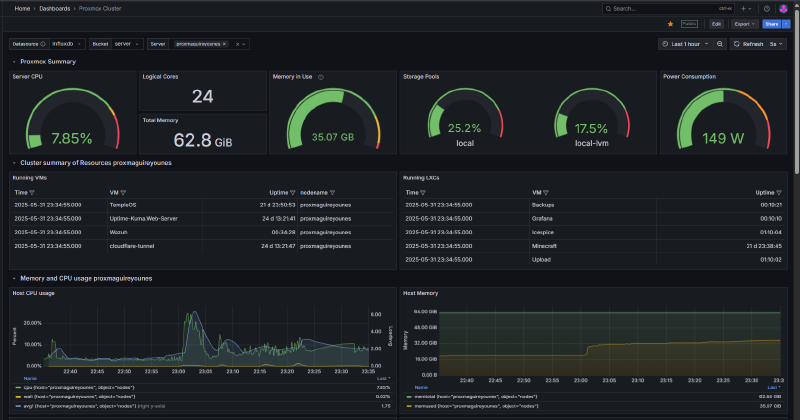Zoom out the time range
The width and height of the screenshot is (800, 420).
click(719, 44)
